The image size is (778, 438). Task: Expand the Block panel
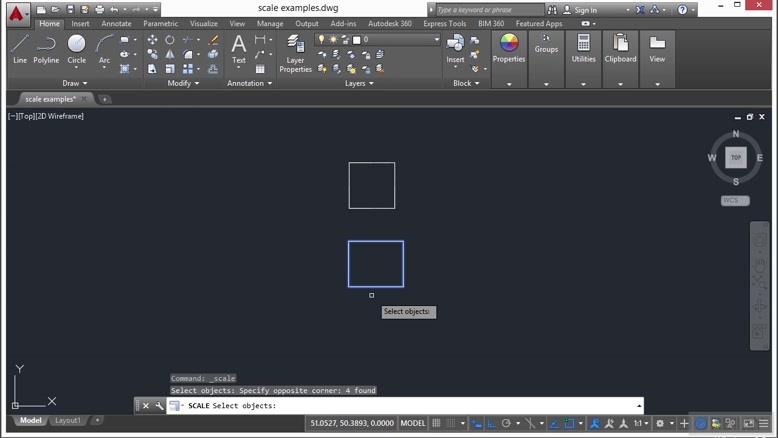click(x=466, y=83)
